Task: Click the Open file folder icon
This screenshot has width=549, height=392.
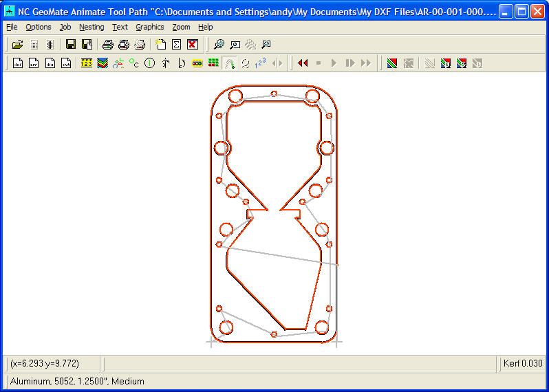Action: [x=18, y=45]
